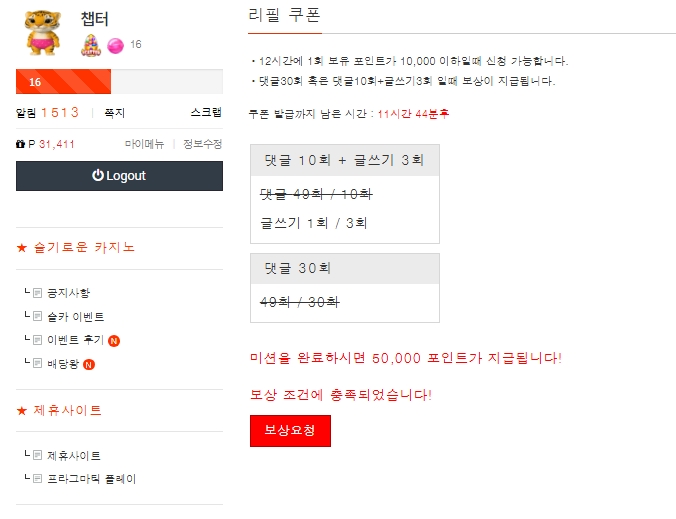Image resolution: width=676 pixels, height=519 pixels.
Task: Click the level 16 progress bar
Action: [119, 82]
